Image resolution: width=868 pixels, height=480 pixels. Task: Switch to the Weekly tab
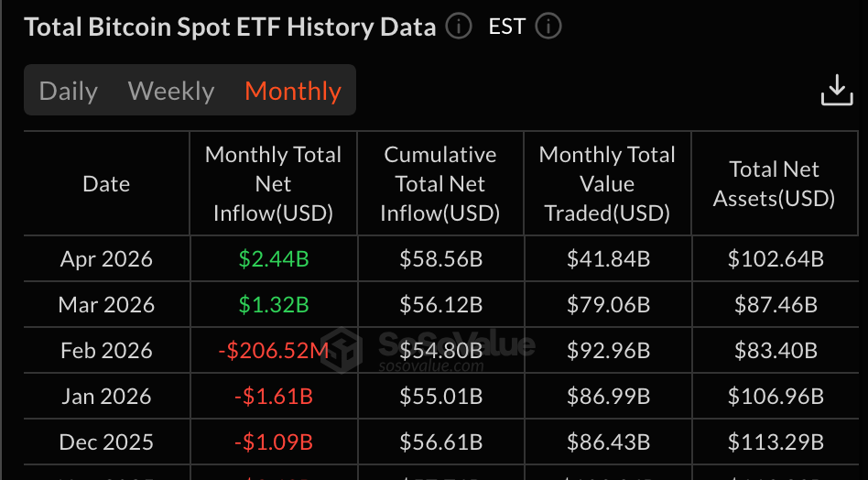pyautogui.click(x=171, y=91)
